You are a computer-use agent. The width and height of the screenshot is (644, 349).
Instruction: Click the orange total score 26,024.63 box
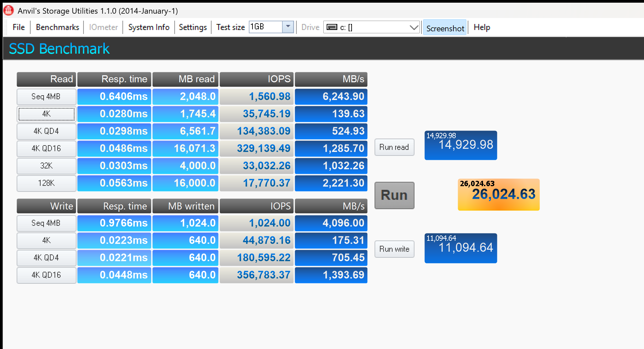(498, 195)
